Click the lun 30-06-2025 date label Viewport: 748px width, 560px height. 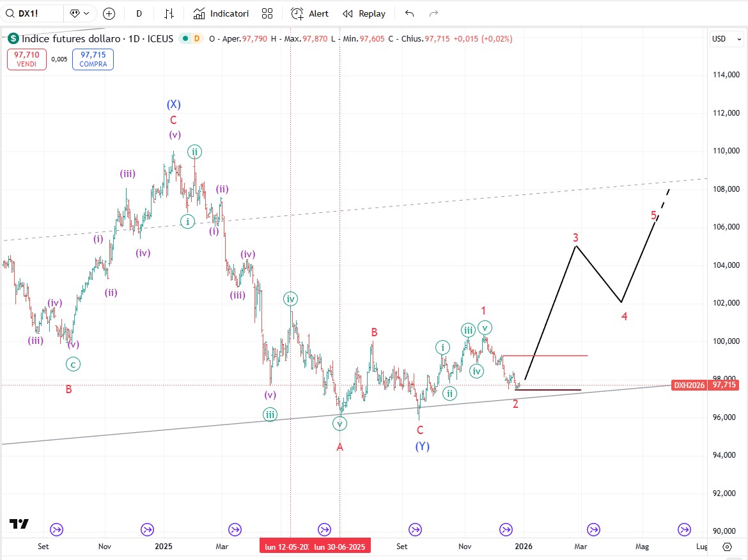[x=339, y=547]
